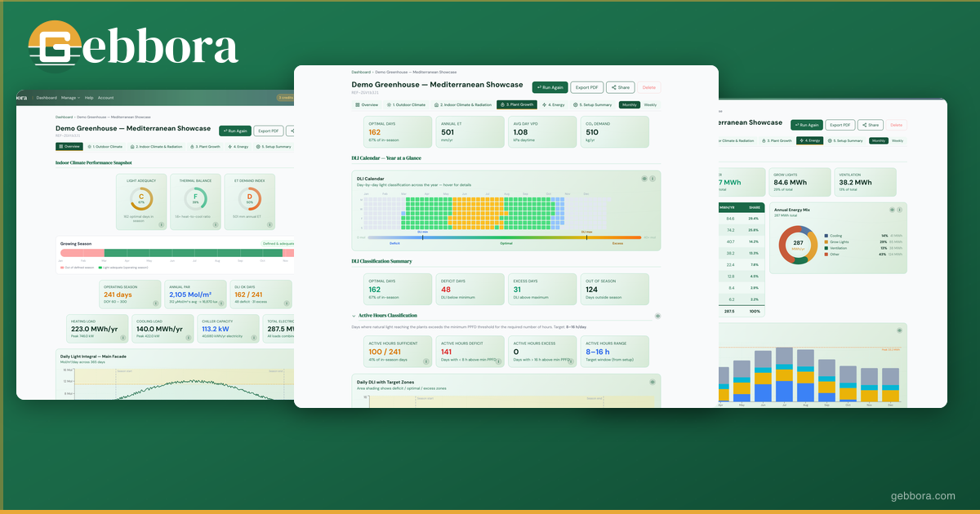The width and height of the screenshot is (980, 514).
Task: Click Run Again in the left Overview window
Action: point(235,131)
